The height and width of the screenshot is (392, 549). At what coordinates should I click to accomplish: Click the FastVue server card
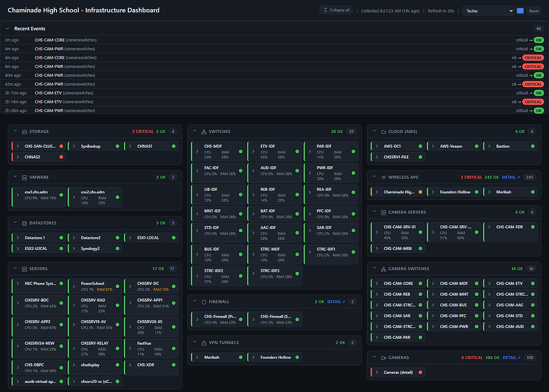coord(151,348)
